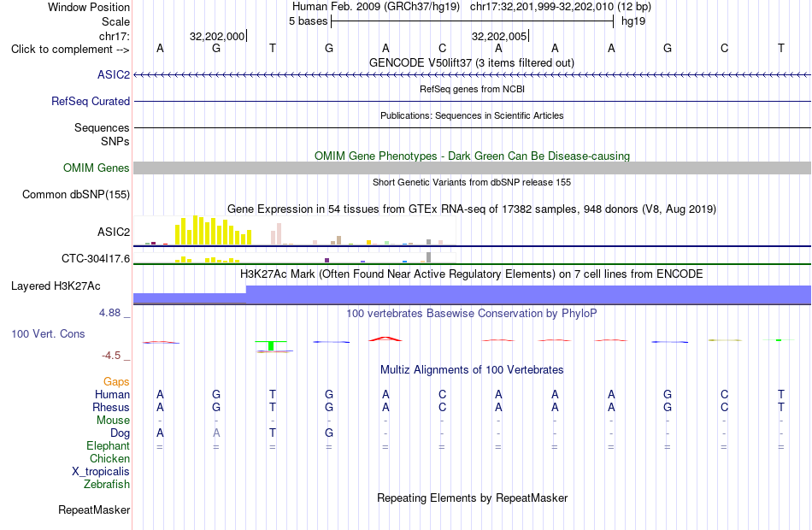Click the CTC-304I17.6 expression bar chart
The width and height of the screenshot is (812, 530).
294,258
